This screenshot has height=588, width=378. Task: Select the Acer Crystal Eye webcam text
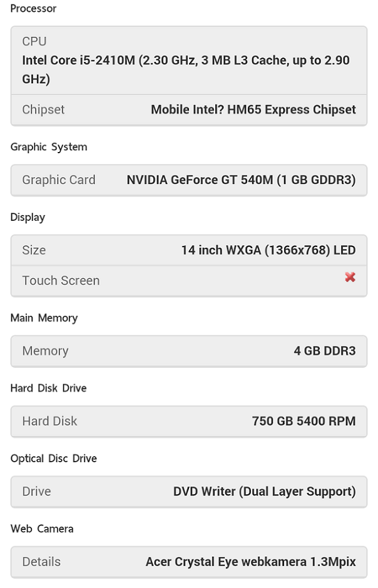pyautogui.click(x=250, y=562)
